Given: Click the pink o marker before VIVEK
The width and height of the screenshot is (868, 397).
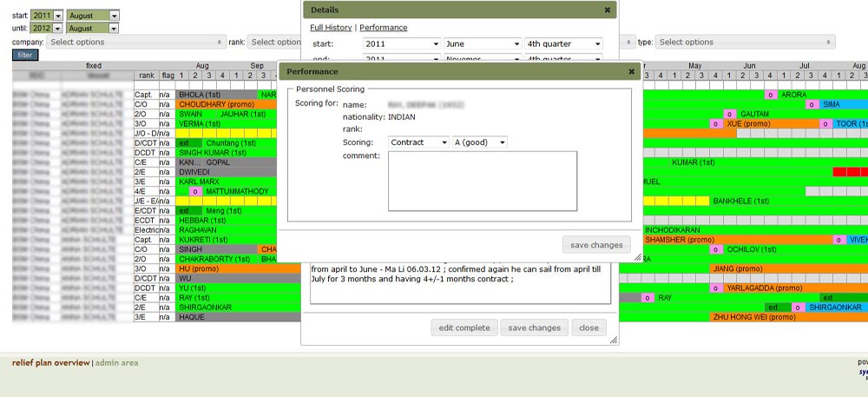Looking at the screenshot, I should [839, 240].
